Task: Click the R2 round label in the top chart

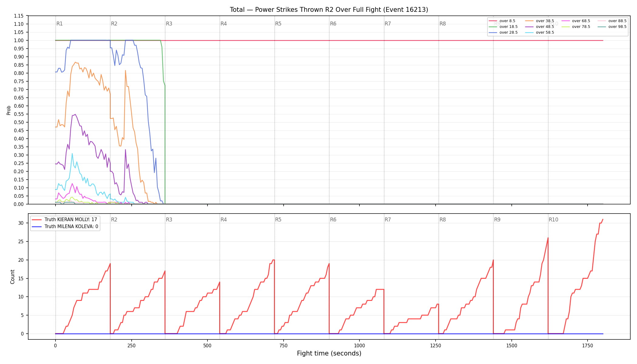Action: (x=114, y=24)
